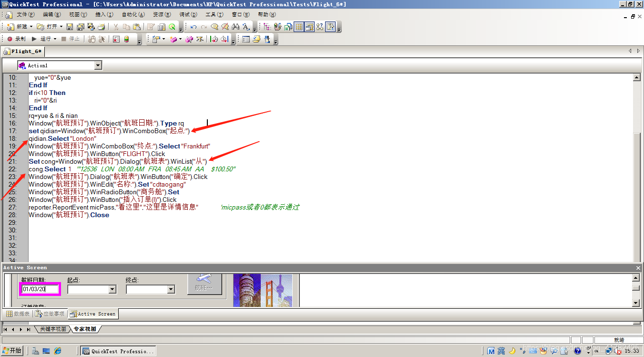The width and height of the screenshot is (644, 357).
Task: Expand the New (新建) dropdown arrow
Action: [31, 27]
